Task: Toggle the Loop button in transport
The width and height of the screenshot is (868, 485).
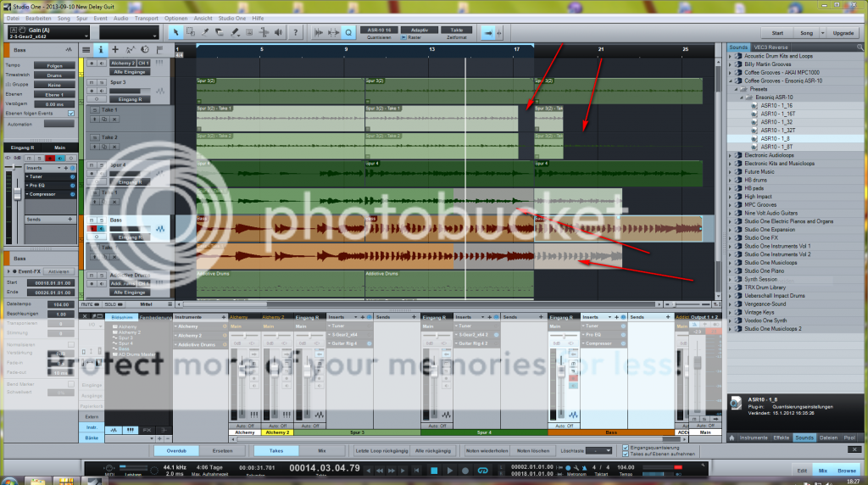Action: [x=482, y=471]
